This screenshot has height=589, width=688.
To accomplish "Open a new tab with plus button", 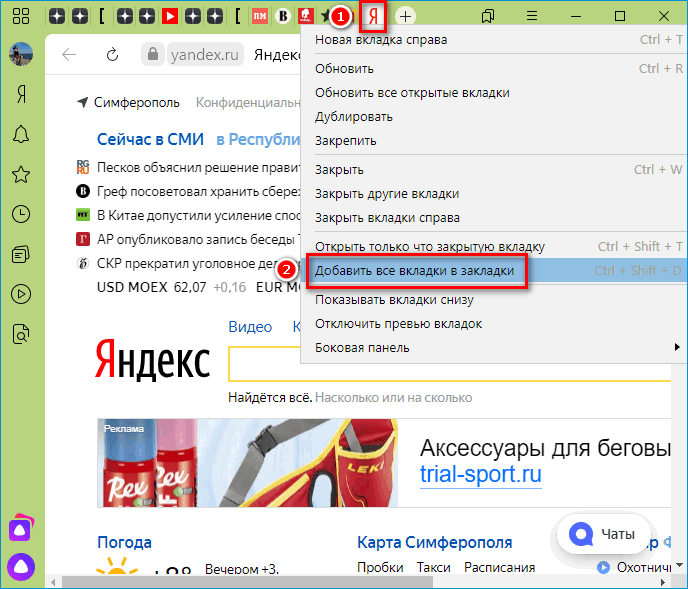I will click(x=405, y=17).
